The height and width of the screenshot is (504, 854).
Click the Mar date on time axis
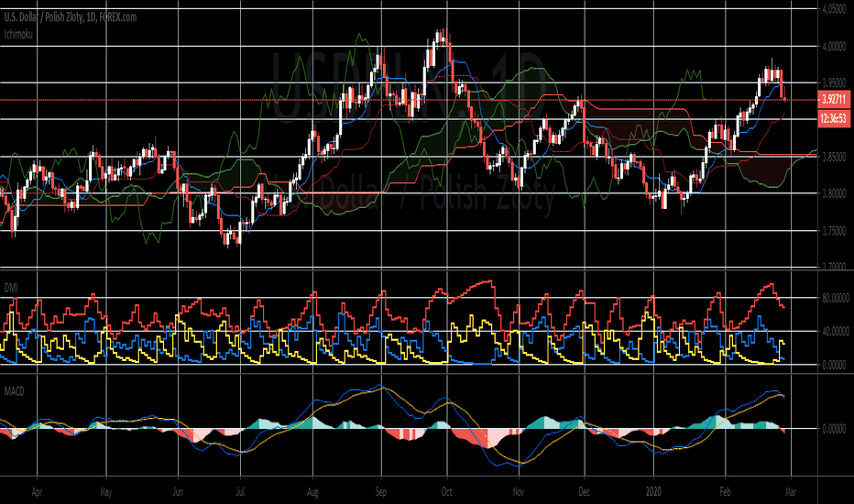(791, 492)
